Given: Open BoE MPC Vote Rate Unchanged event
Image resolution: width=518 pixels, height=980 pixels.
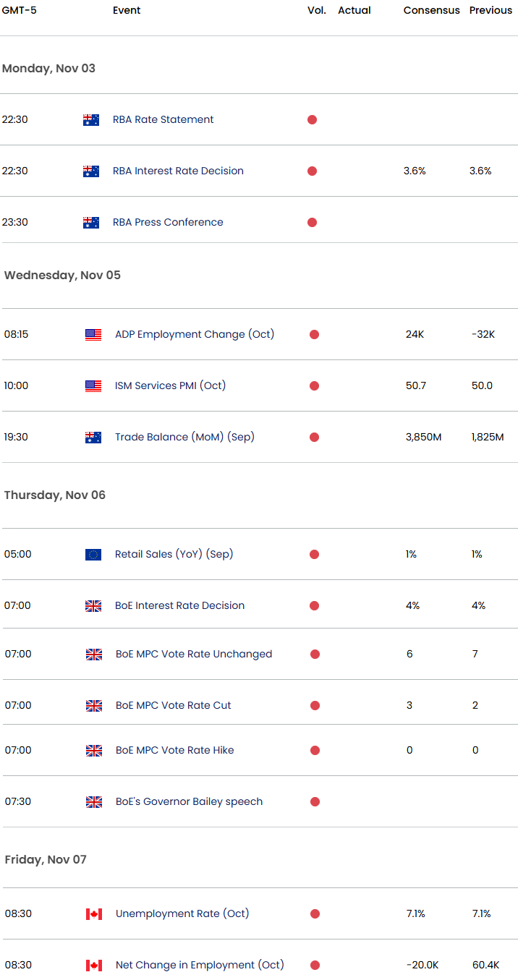Looking at the screenshot, I should (194, 655).
